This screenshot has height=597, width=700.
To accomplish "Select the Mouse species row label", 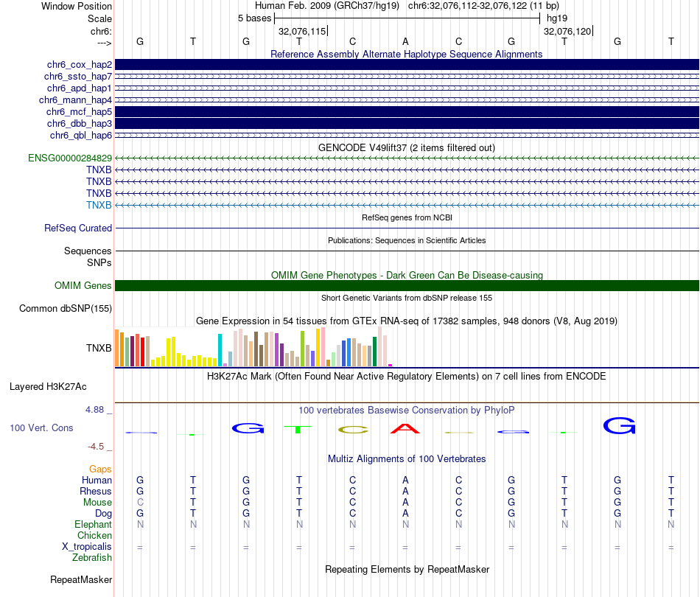I will tap(97, 503).
